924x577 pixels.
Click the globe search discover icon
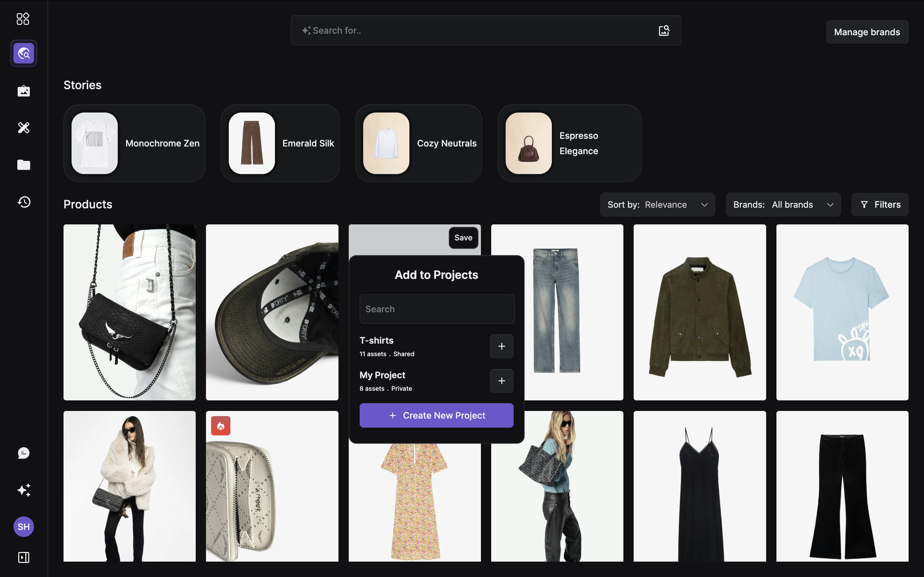click(24, 54)
